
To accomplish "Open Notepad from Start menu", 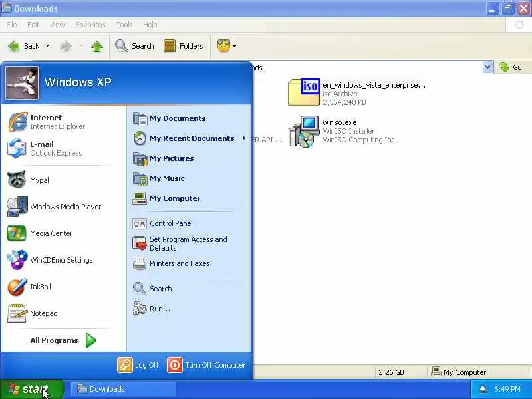I will click(x=33, y=313).
